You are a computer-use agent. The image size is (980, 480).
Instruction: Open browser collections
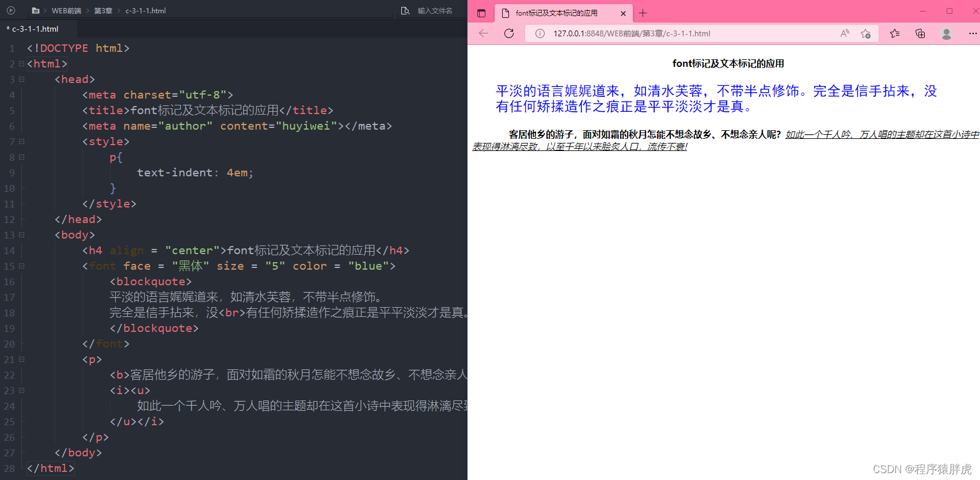tap(920, 33)
